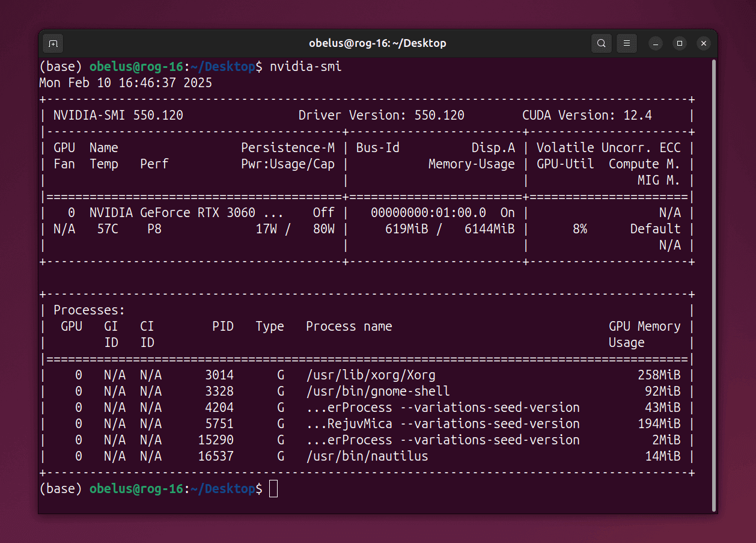Click the Temp column header
The image size is (756, 543).
(x=104, y=164)
